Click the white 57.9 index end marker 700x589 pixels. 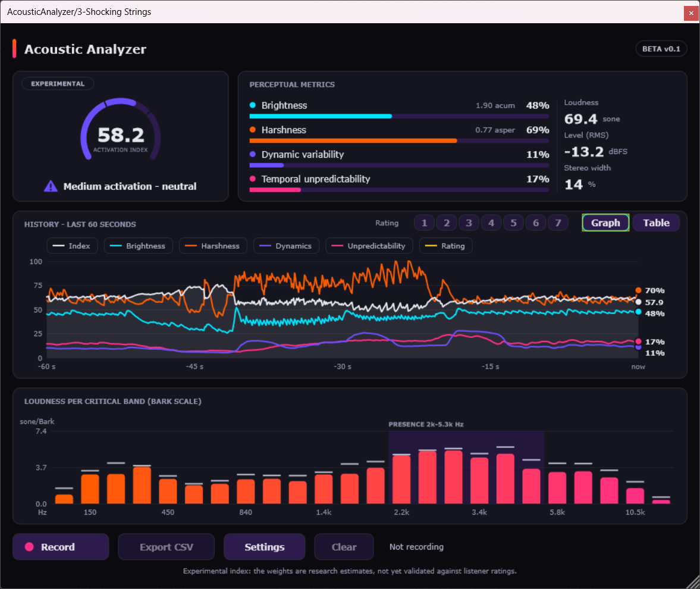pos(638,302)
